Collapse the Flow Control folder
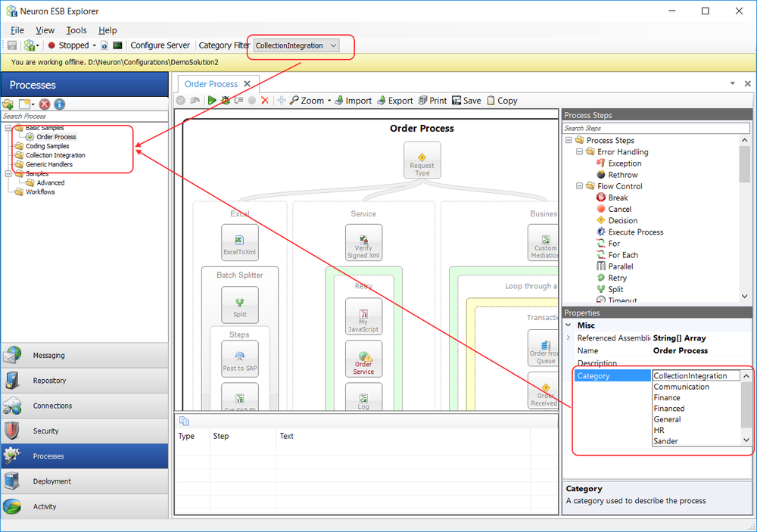This screenshot has height=532, width=757. click(x=579, y=186)
